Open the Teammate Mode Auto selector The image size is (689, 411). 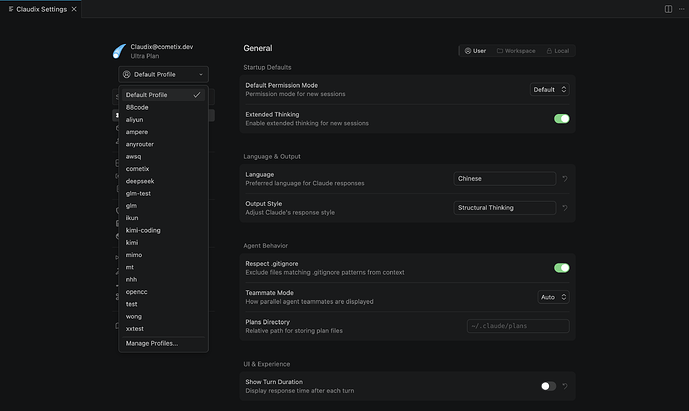[x=553, y=297]
